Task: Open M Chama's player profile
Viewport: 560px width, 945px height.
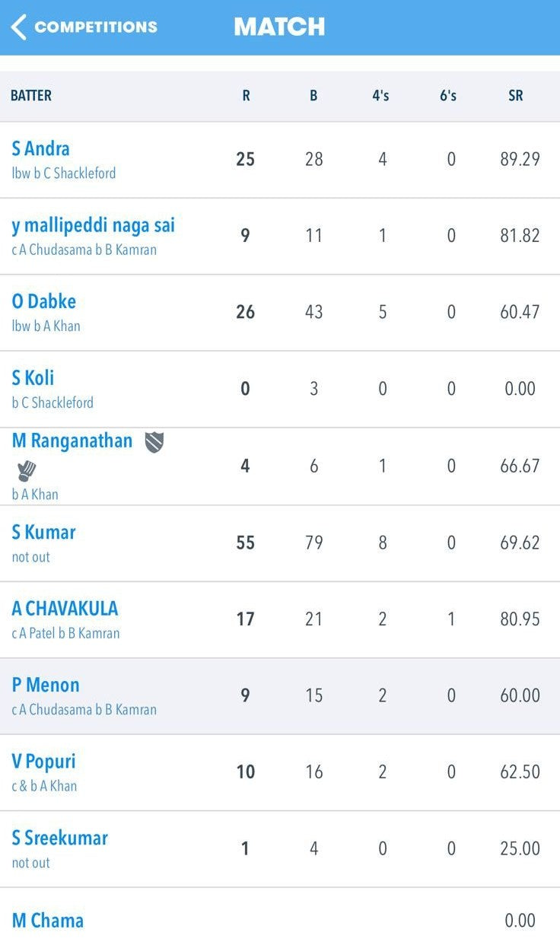Action: coord(48,921)
